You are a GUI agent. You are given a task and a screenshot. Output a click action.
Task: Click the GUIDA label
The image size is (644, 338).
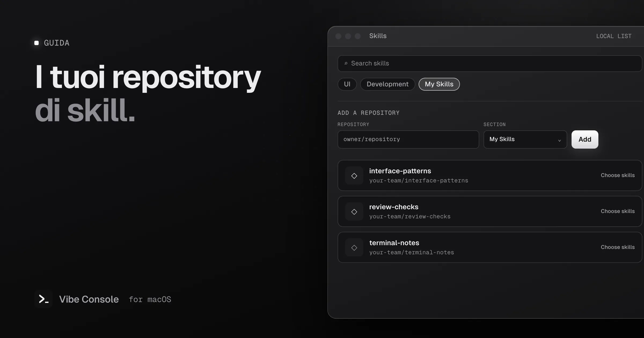click(57, 43)
